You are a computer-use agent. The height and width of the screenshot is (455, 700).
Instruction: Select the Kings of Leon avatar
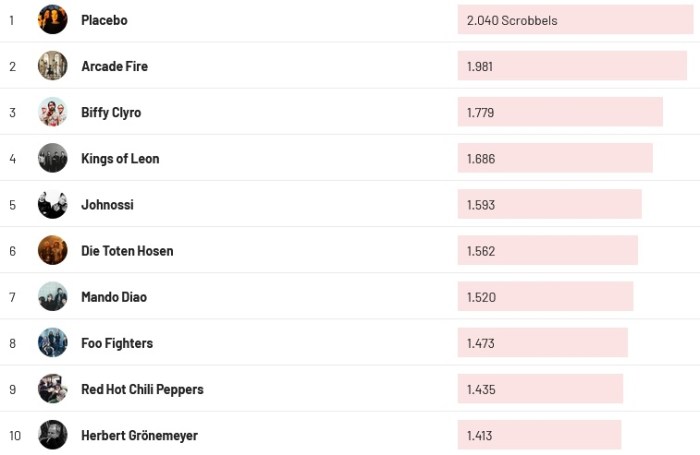tap(53, 158)
